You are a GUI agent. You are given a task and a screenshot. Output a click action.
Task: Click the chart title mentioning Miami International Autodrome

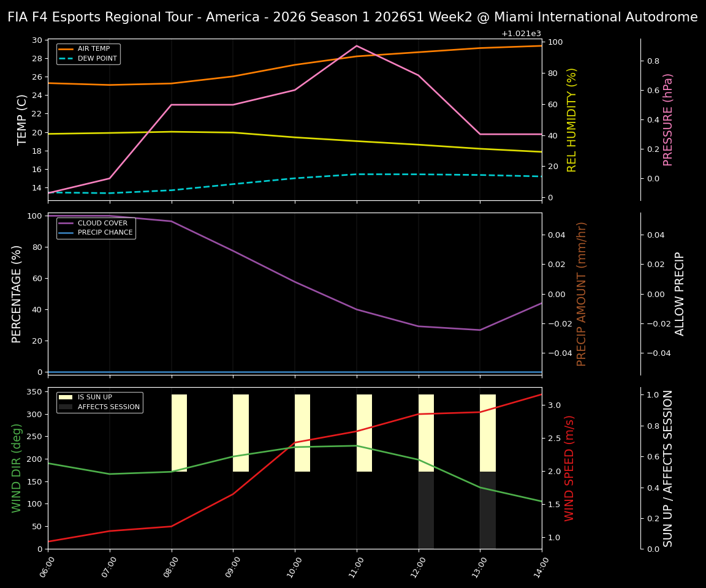click(353, 17)
